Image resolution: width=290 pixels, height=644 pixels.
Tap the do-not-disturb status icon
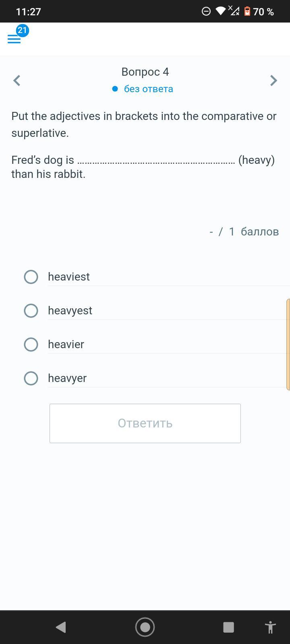click(x=206, y=11)
